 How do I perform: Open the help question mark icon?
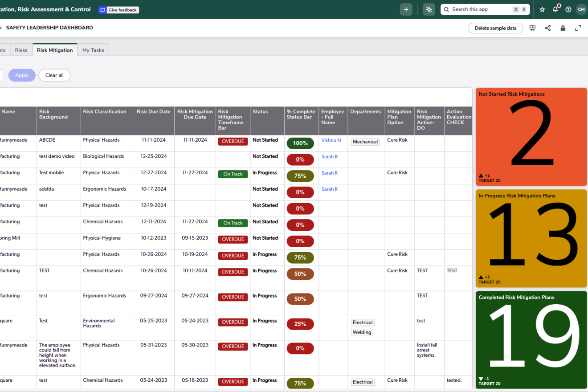[x=568, y=9]
